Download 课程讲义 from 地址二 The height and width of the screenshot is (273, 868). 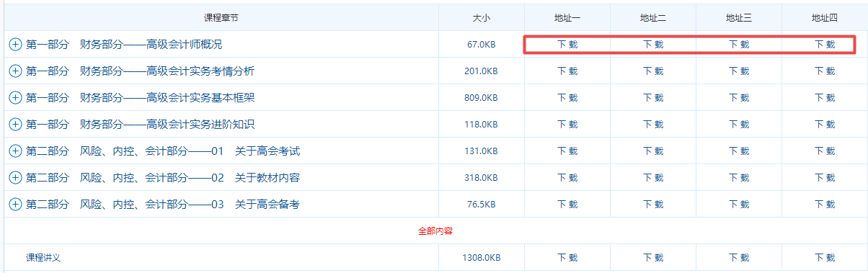653,258
